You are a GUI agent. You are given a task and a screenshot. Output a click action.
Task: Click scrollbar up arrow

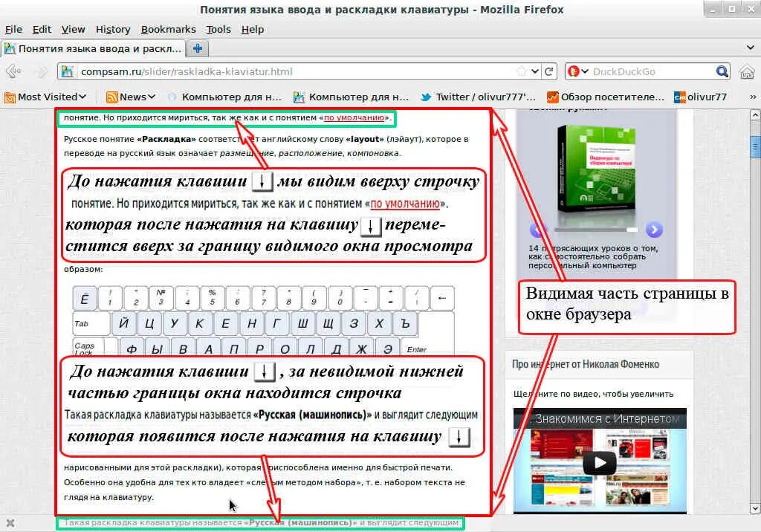pos(755,115)
